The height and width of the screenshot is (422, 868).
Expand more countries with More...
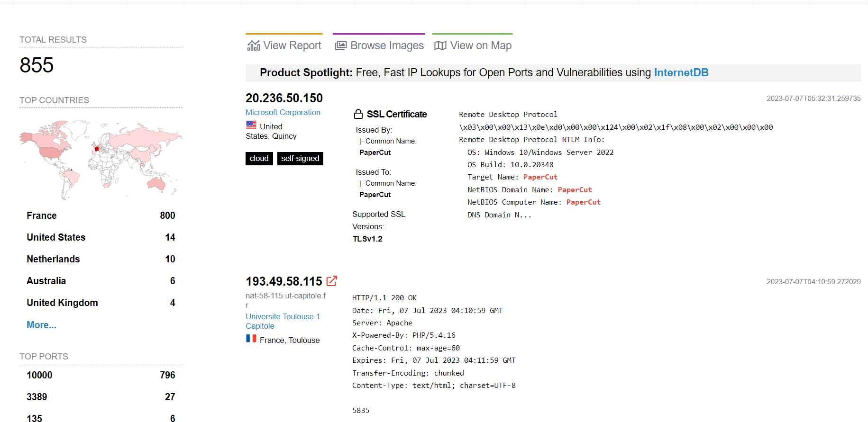(x=41, y=325)
